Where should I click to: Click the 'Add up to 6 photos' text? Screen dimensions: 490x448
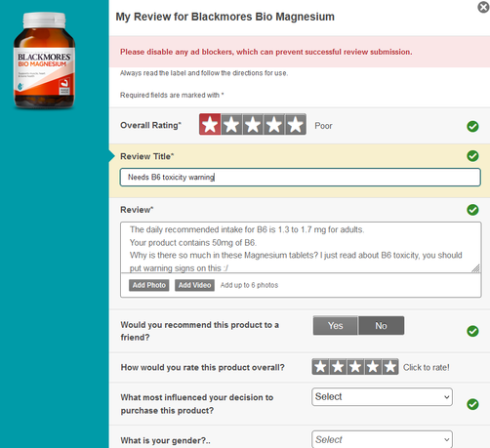click(249, 285)
